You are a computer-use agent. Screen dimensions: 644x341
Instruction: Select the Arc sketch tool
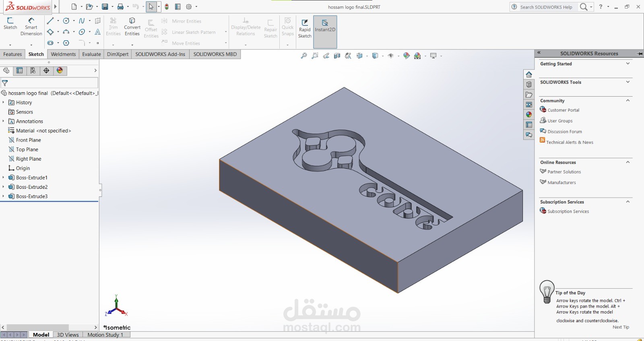coord(66,32)
